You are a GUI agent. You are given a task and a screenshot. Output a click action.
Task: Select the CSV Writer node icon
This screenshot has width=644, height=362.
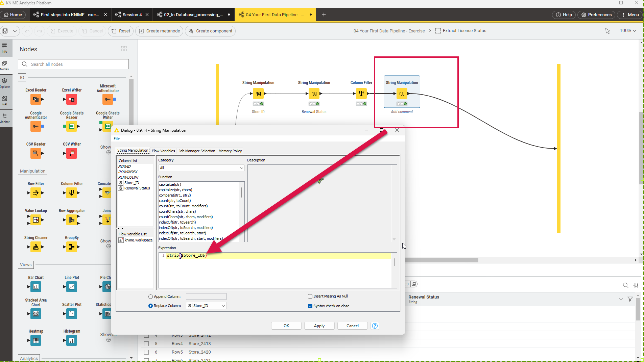[x=72, y=153]
